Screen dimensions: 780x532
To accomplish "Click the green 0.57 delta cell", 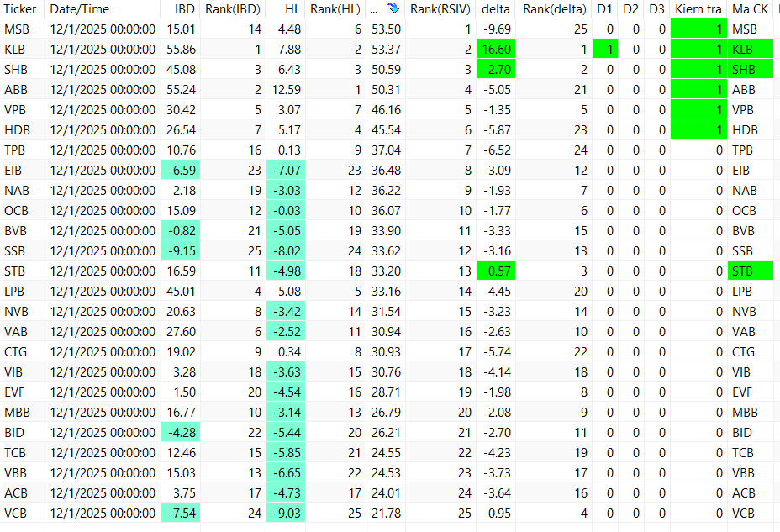I will (x=496, y=271).
